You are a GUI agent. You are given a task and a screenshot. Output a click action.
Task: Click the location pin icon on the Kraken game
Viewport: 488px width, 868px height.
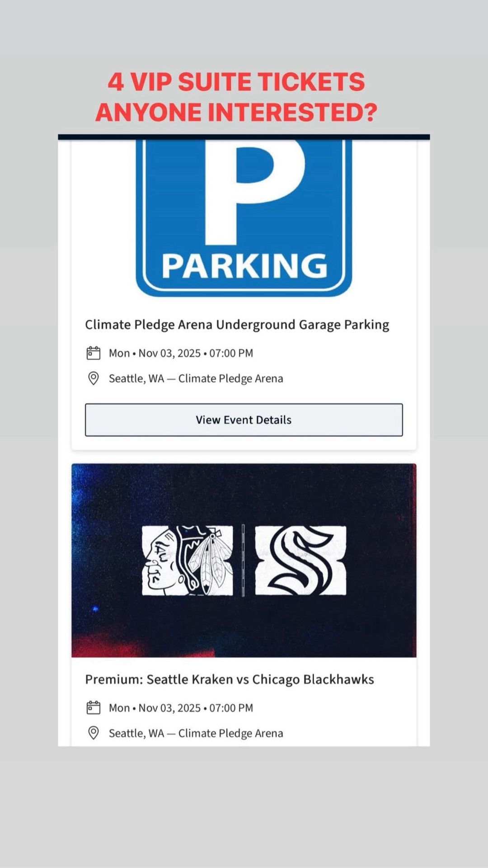(x=94, y=733)
